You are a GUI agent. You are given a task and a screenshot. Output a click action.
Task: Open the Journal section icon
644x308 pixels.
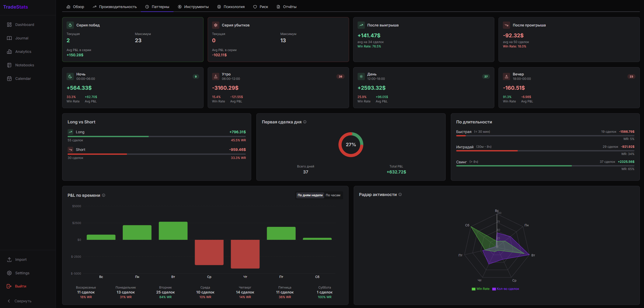(x=9, y=38)
